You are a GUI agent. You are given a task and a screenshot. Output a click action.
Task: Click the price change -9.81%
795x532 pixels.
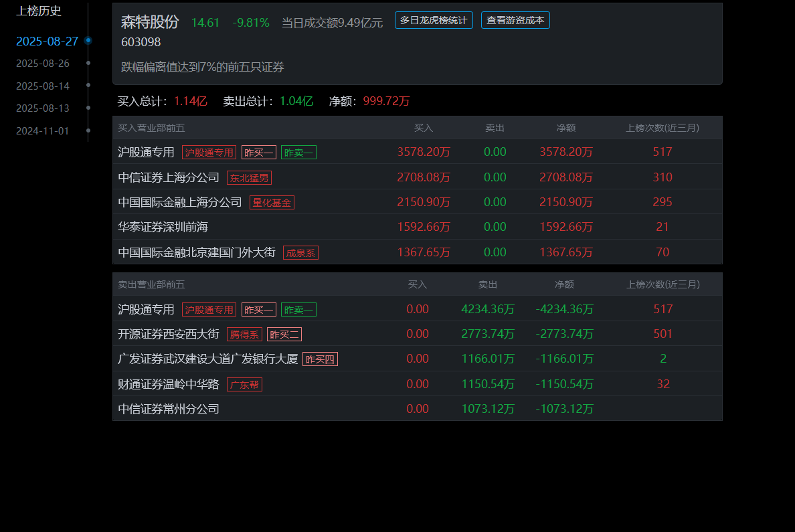[251, 23]
